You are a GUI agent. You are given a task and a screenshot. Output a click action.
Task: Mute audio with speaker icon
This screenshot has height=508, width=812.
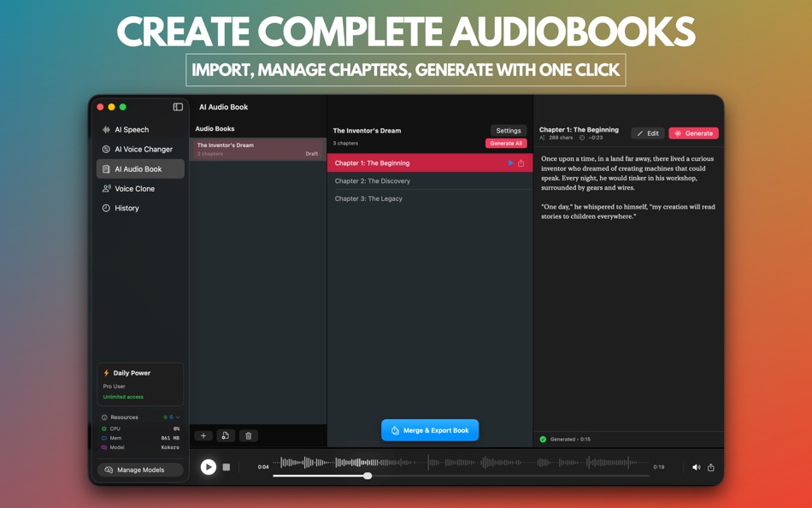coord(696,467)
